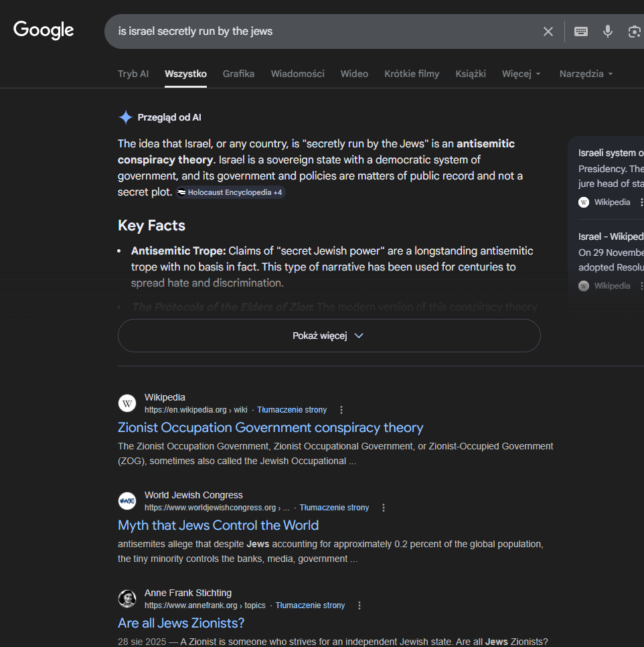Switch to Tryb AI tab
The image size is (644, 647).
pos(133,74)
